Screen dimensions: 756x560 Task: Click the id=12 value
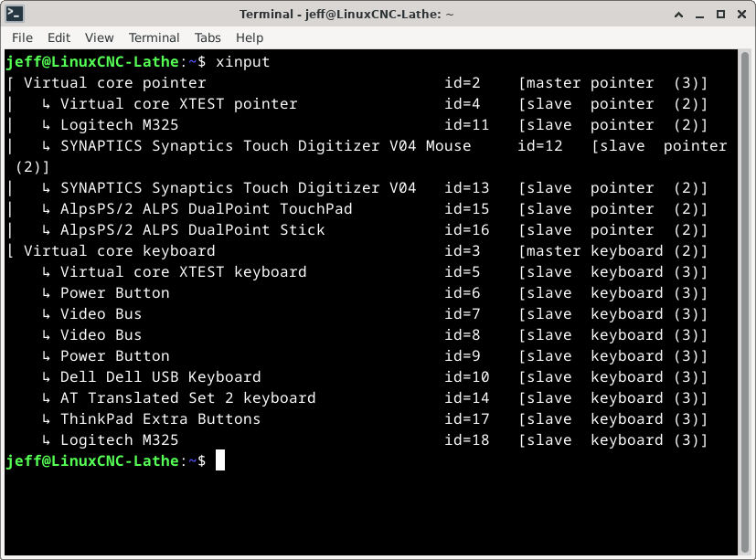click(540, 146)
